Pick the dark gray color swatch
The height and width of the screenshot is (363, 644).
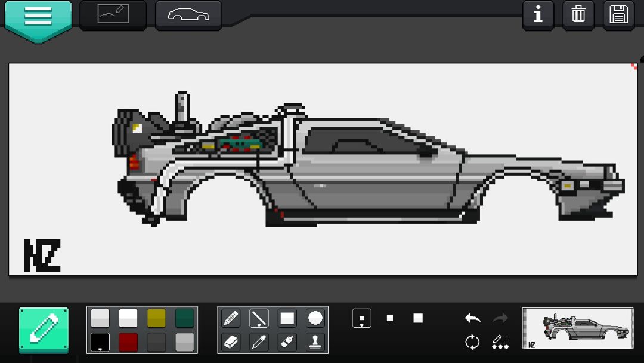[x=156, y=342]
